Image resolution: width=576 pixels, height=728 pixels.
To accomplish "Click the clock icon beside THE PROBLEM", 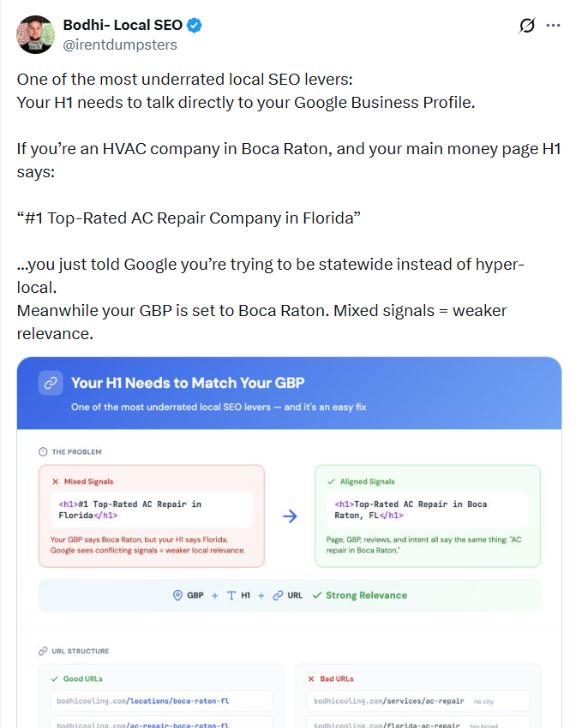I will tap(43, 451).
